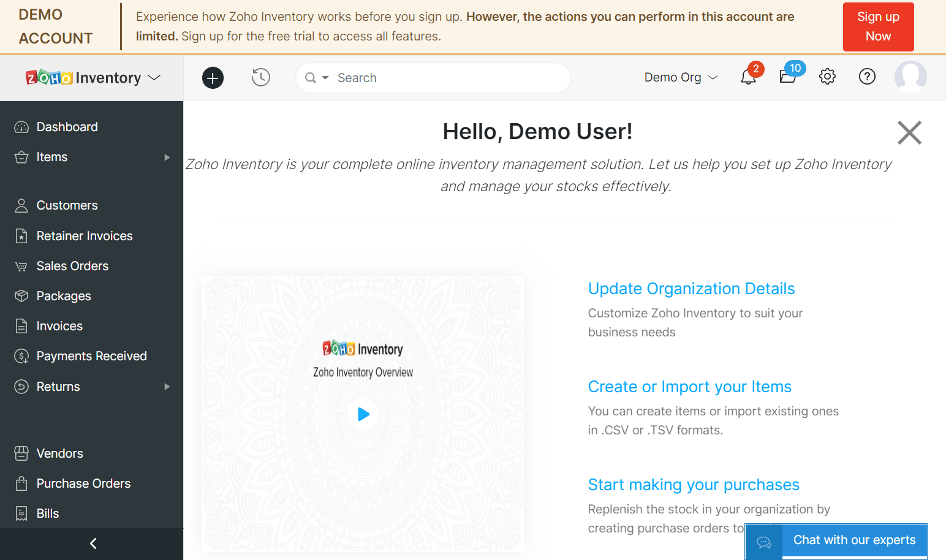Open the user profile avatar
The image size is (946, 560).
[910, 77]
